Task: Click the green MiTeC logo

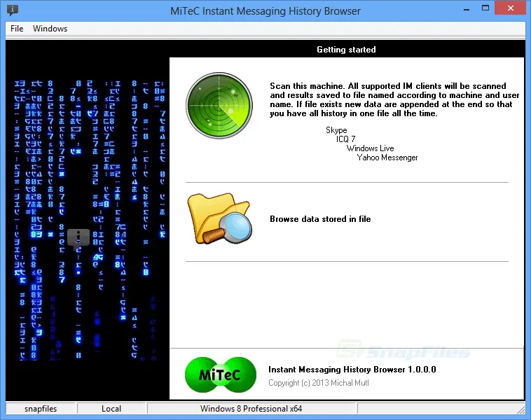Action: click(221, 374)
